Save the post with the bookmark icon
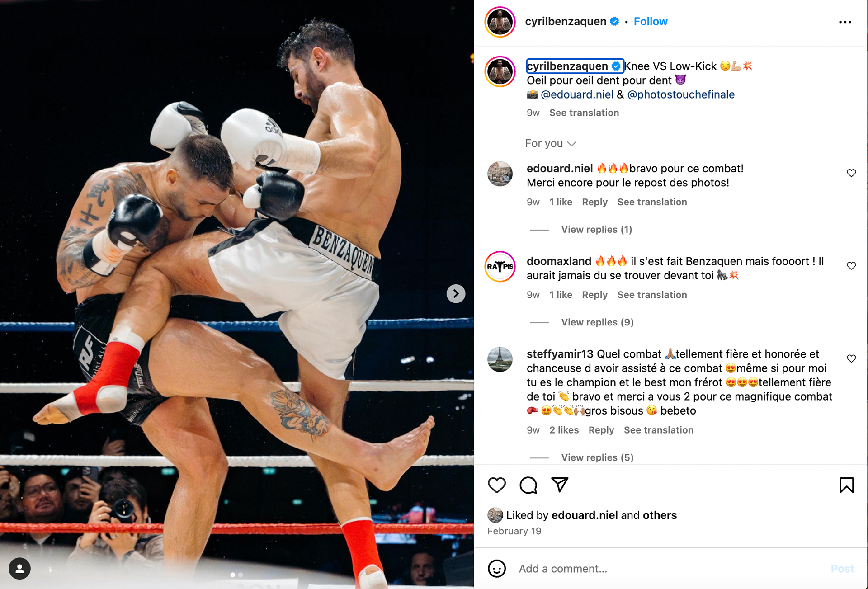This screenshot has width=868, height=589. click(846, 485)
